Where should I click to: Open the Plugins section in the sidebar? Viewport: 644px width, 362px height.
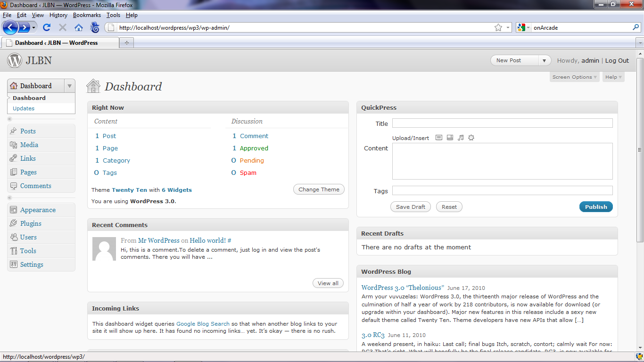point(31,223)
